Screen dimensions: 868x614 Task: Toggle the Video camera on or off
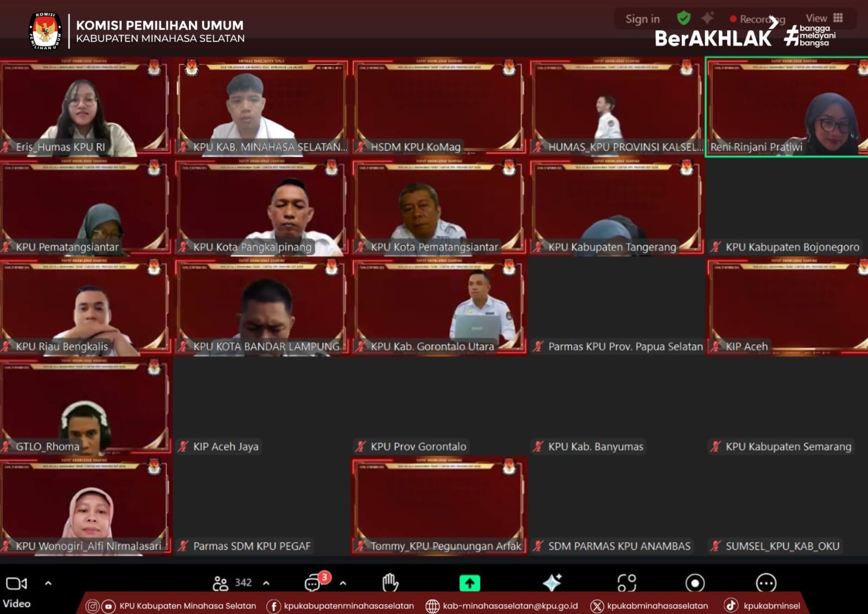pyautogui.click(x=16, y=584)
